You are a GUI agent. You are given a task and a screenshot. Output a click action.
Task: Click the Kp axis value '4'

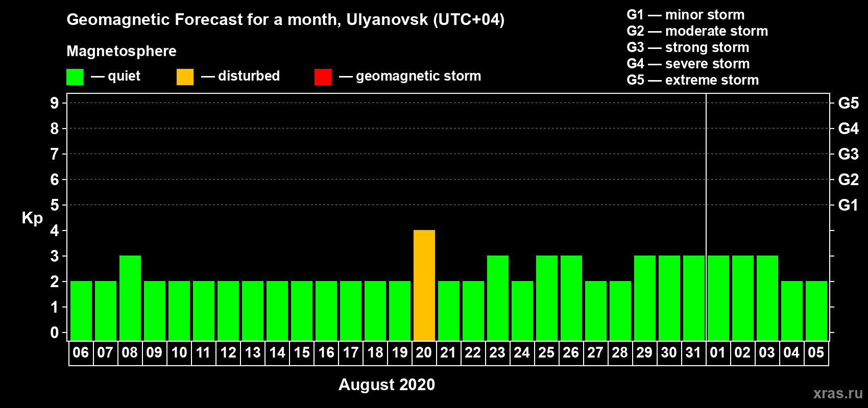55,231
